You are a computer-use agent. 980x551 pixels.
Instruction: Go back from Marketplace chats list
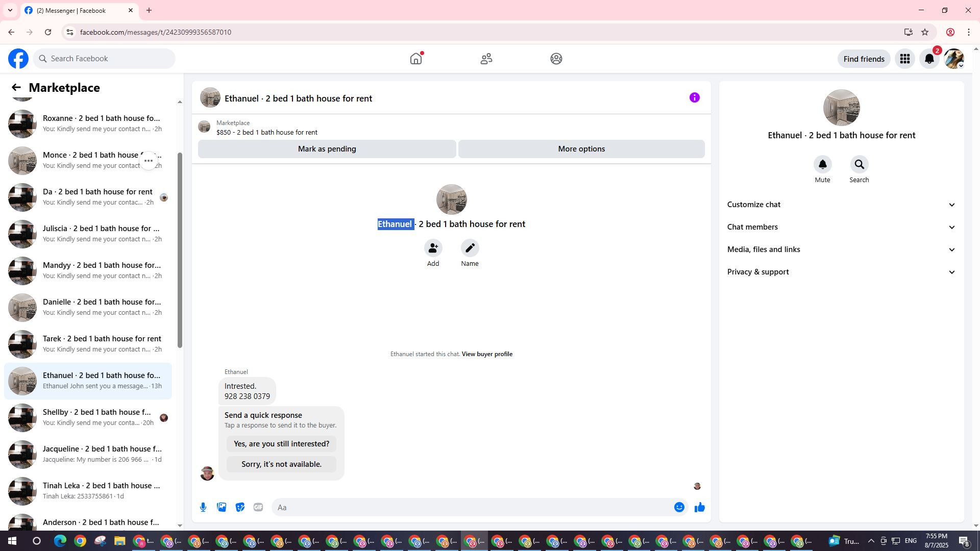[16, 87]
